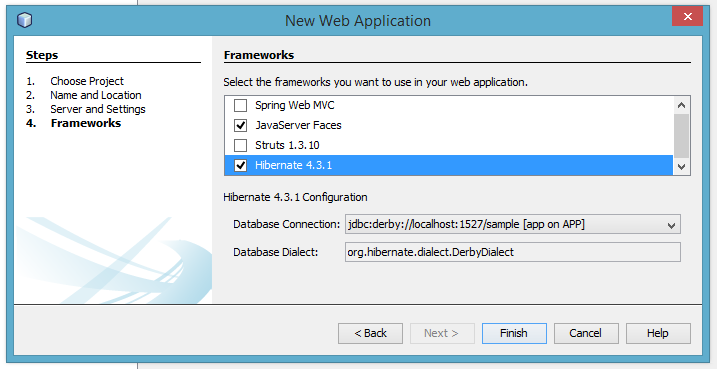Uncheck the JavaServer Faces checkbox
Image resolution: width=717 pixels, height=369 pixels.
coord(241,125)
